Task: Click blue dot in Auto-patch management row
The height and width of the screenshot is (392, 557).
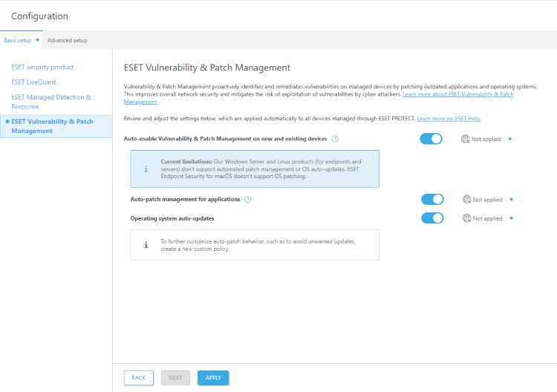Action: [x=512, y=199]
